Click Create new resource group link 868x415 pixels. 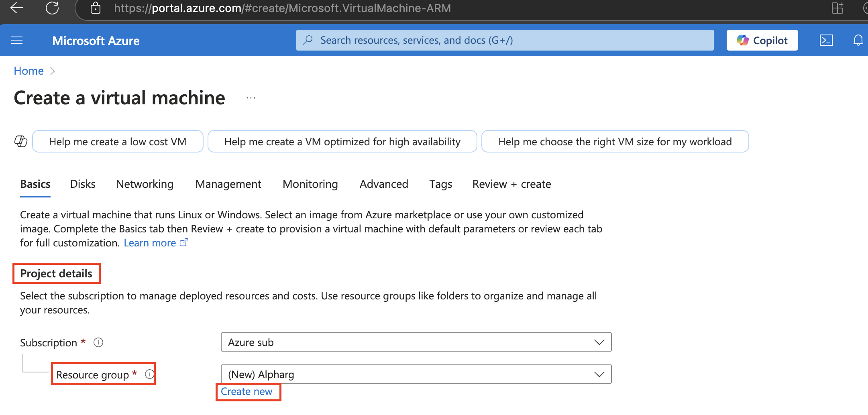[x=247, y=391]
